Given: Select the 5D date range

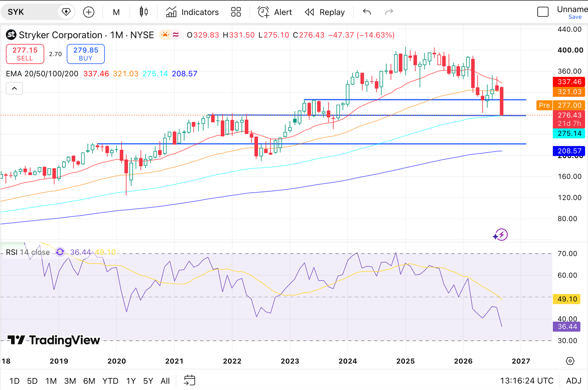Looking at the screenshot, I should 32,381.
